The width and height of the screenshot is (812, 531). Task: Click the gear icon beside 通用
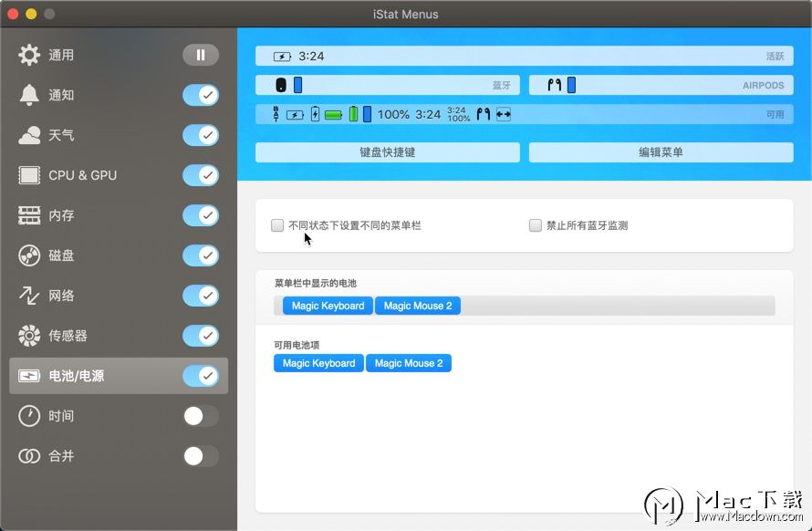coord(29,55)
